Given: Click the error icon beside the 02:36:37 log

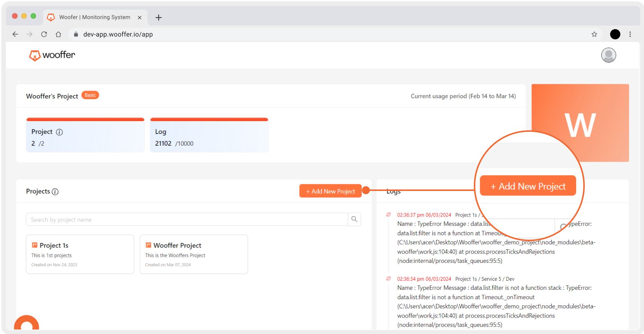Looking at the screenshot, I should (388, 215).
